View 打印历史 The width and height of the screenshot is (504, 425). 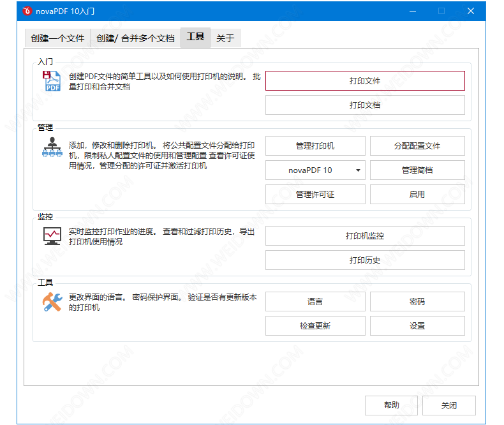365,260
